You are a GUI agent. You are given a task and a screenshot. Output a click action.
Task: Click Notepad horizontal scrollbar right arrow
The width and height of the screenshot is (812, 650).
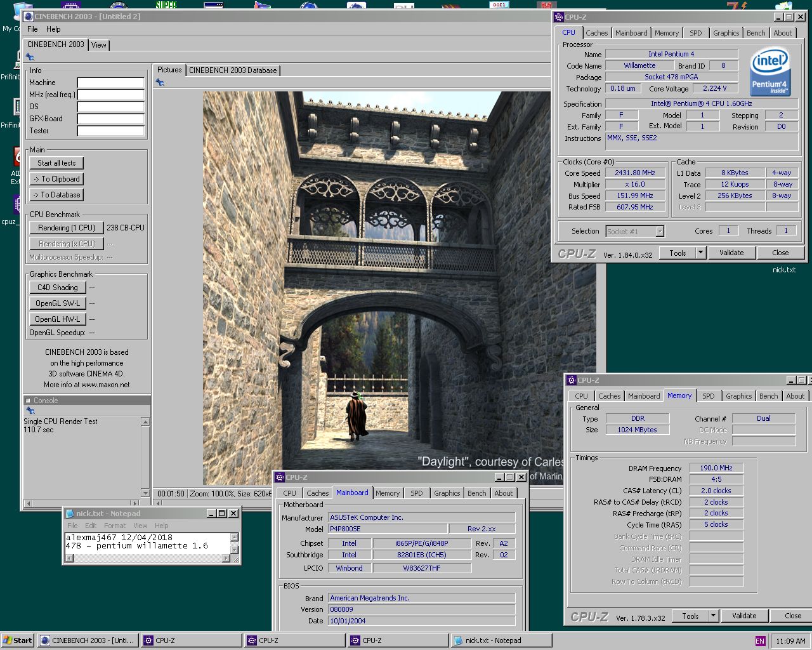tap(226, 559)
